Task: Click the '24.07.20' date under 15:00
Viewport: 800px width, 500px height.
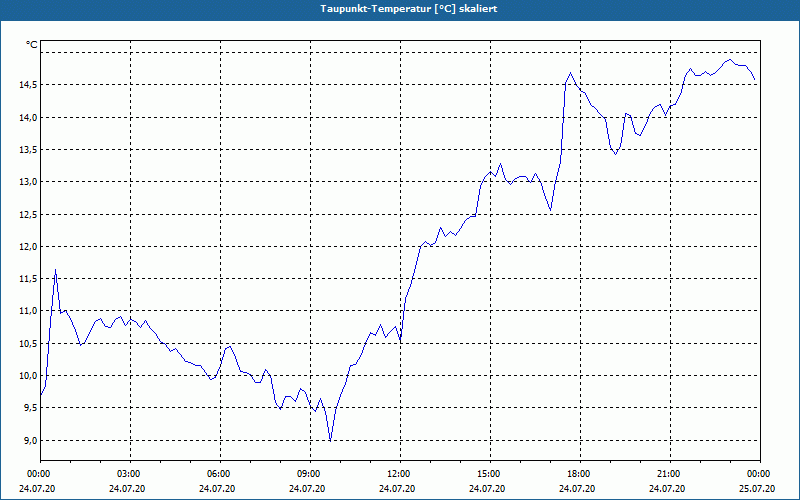Action: tap(487, 488)
